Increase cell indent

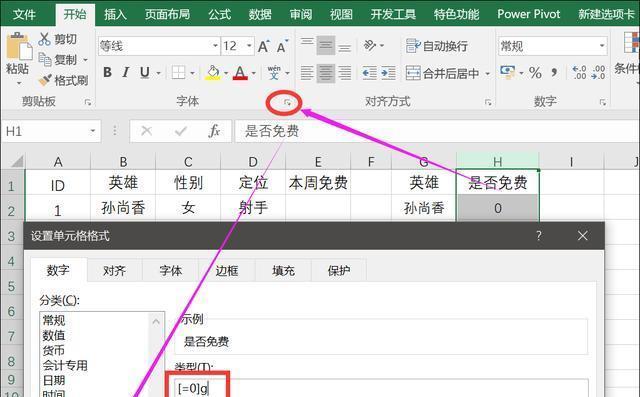[388, 73]
